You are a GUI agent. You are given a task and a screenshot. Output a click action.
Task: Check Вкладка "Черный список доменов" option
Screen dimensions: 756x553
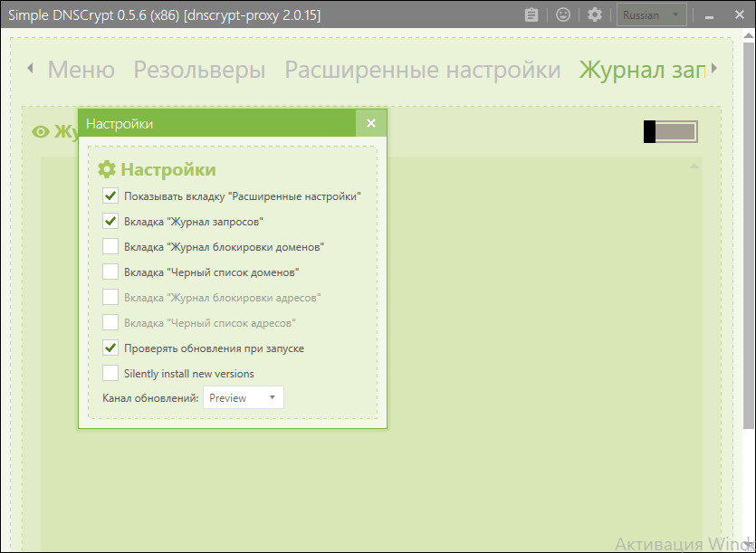point(110,272)
